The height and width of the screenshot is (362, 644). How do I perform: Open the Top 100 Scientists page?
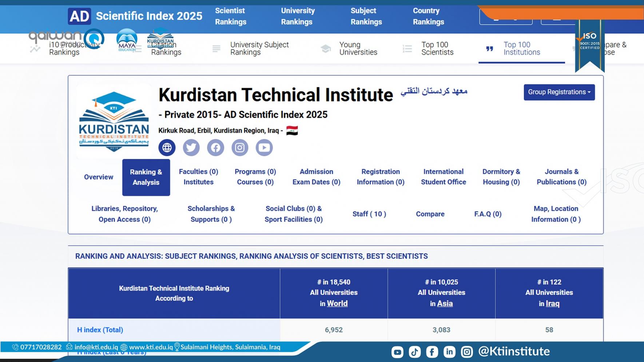(437, 48)
